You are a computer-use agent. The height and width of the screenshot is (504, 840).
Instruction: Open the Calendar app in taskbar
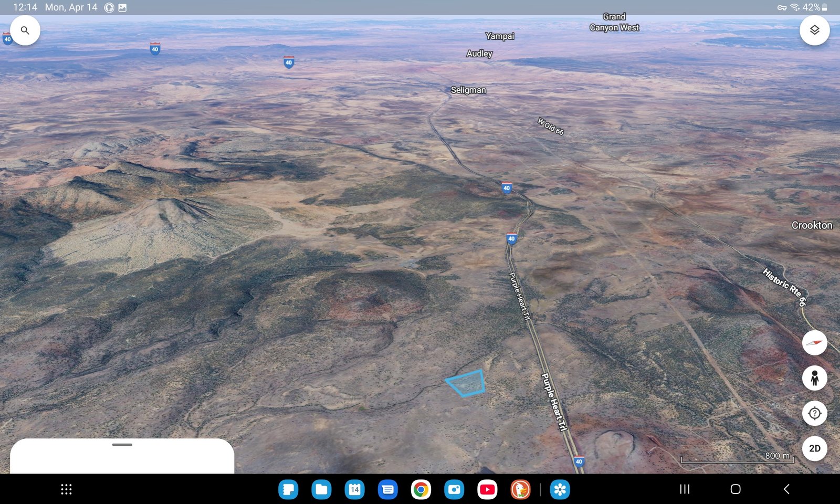(x=354, y=489)
